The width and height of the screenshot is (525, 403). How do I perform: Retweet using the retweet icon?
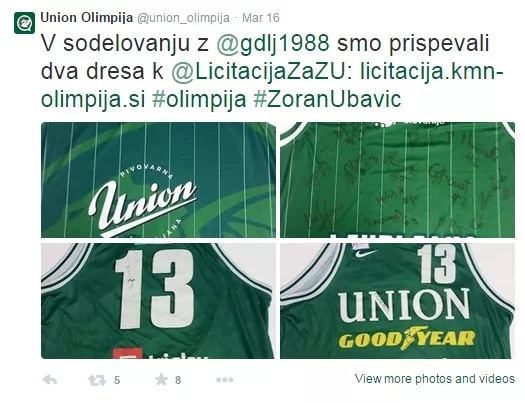point(97,380)
